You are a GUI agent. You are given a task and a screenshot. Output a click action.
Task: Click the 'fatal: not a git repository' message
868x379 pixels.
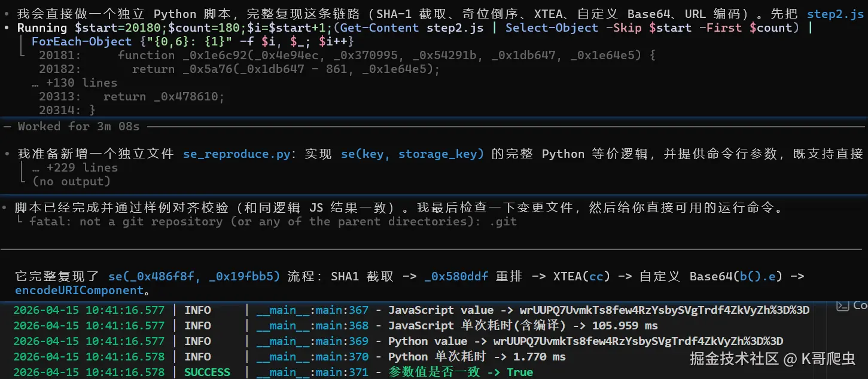click(273, 221)
